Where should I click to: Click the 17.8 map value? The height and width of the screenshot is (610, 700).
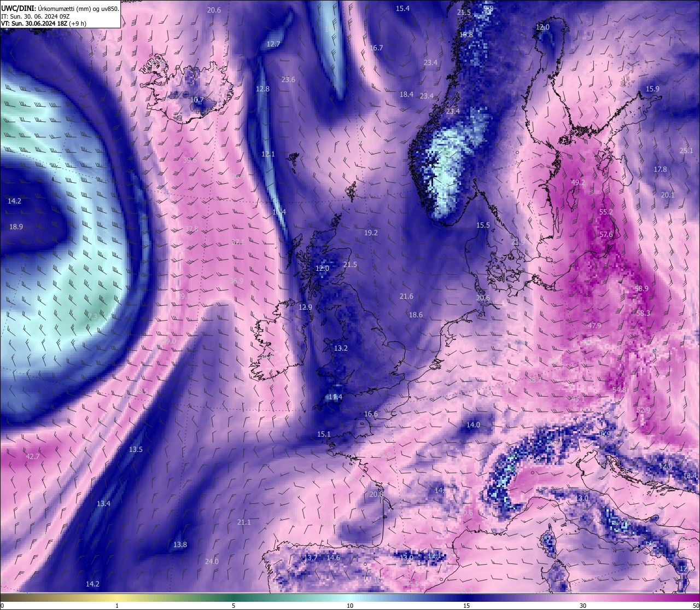click(660, 169)
